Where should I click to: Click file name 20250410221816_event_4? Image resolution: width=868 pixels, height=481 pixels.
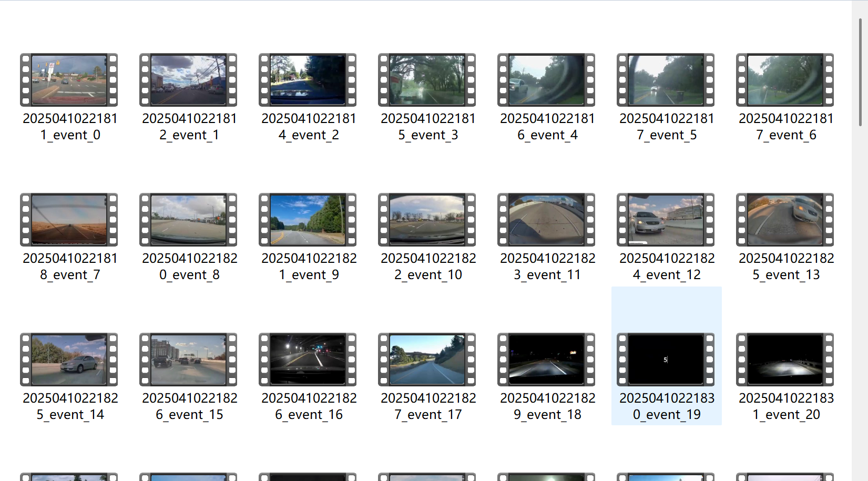(548, 127)
